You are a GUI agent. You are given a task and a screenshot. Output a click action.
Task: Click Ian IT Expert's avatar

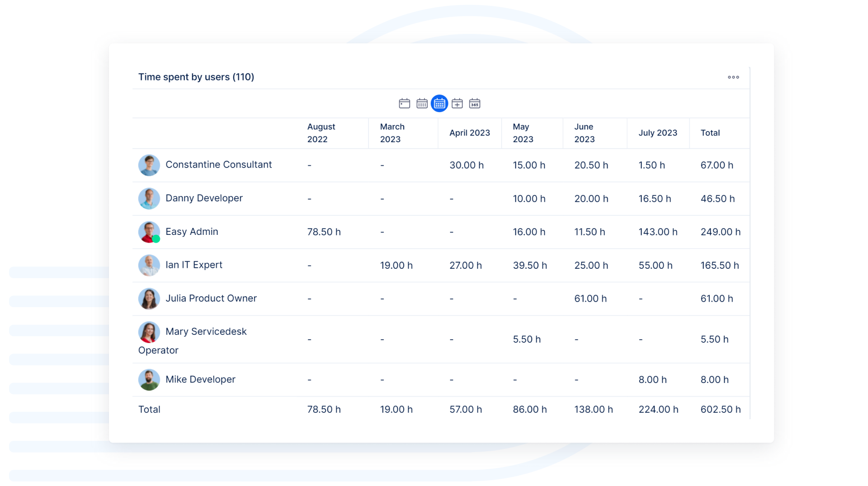pyautogui.click(x=149, y=266)
